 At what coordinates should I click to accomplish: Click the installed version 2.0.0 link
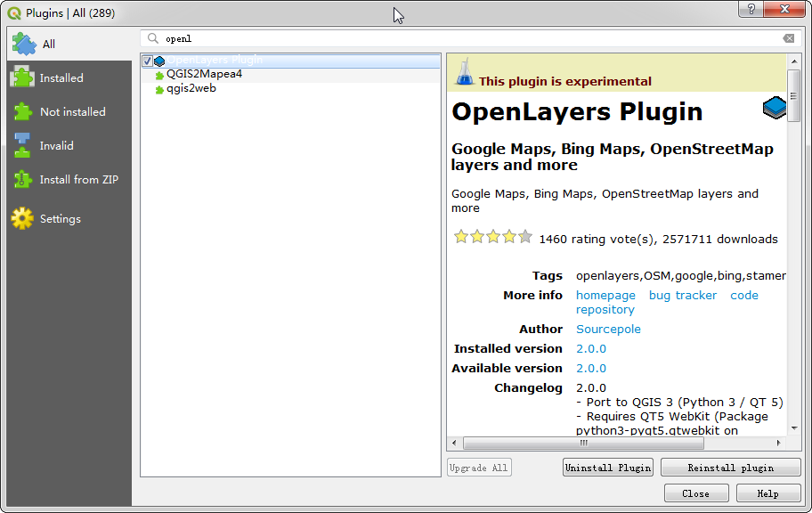pyautogui.click(x=591, y=349)
